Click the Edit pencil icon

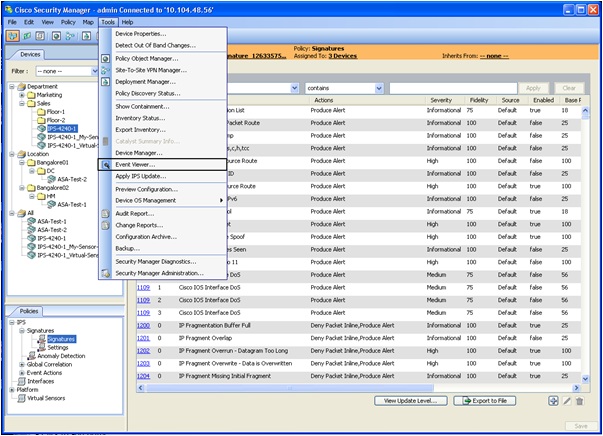click(x=566, y=401)
